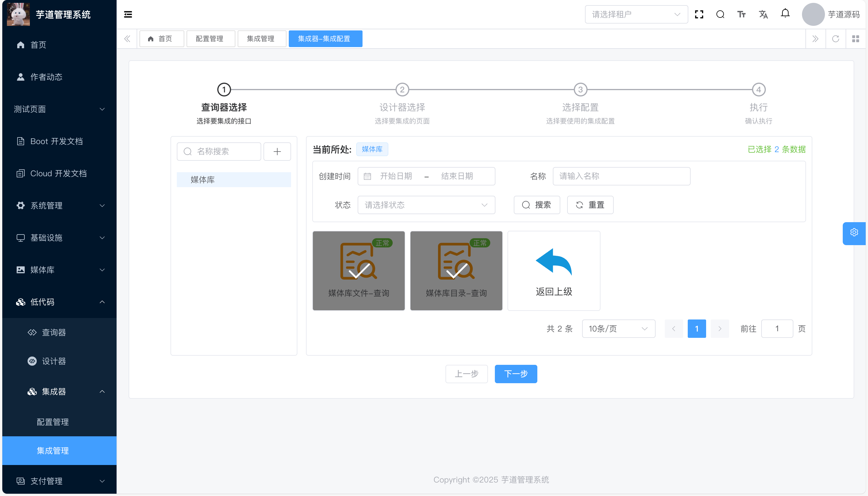868x496 pixels.
Task: Switch to 配置管理 tab
Action: [x=210, y=39]
